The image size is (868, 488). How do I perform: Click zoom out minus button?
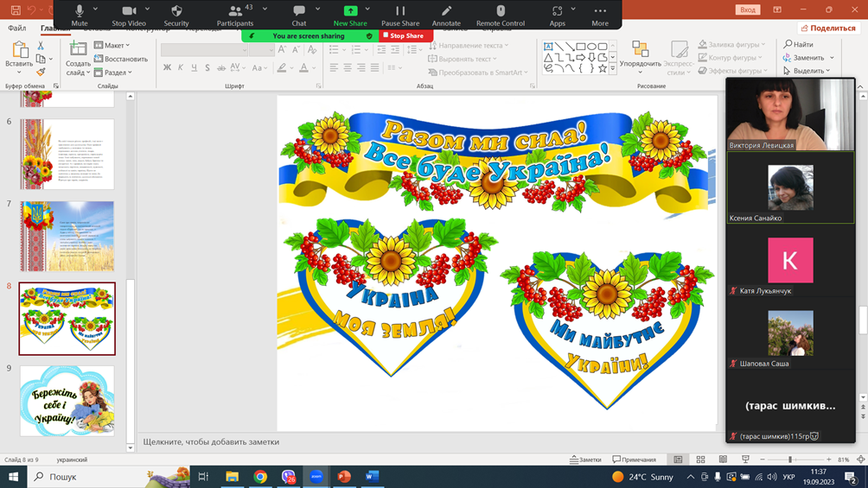tap(763, 459)
